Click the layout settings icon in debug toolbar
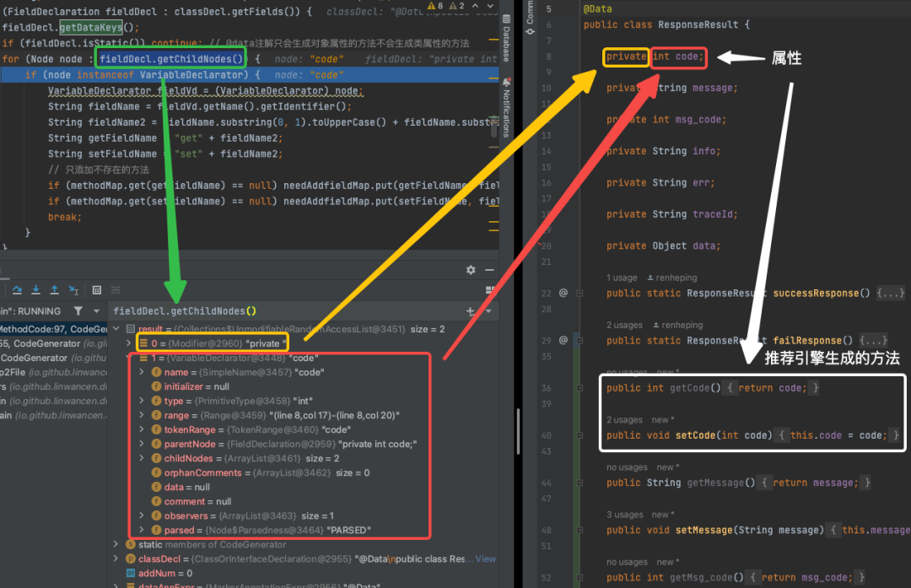The height and width of the screenshot is (588, 911). click(x=490, y=290)
